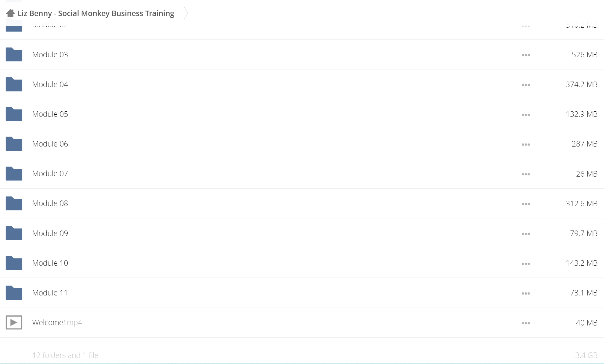
Task: Click the Module 09 folder icon
Action: pos(14,233)
